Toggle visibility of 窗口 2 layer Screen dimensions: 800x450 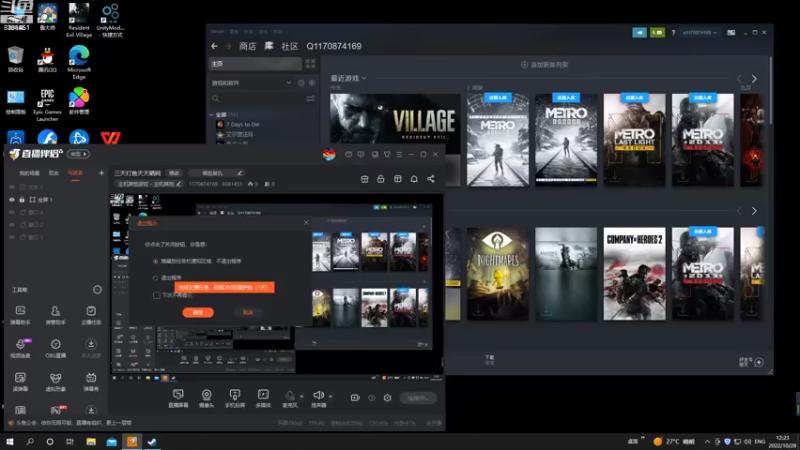point(12,224)
